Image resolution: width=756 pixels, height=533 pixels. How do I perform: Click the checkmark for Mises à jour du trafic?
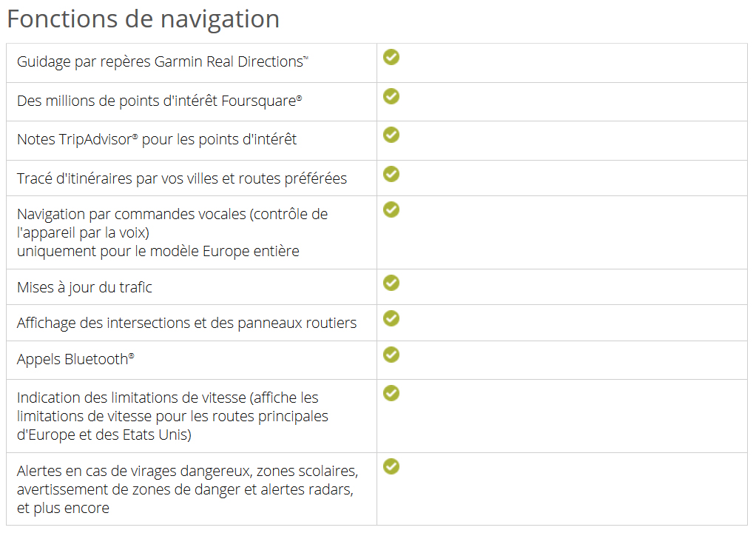click(x=391, y=283)
